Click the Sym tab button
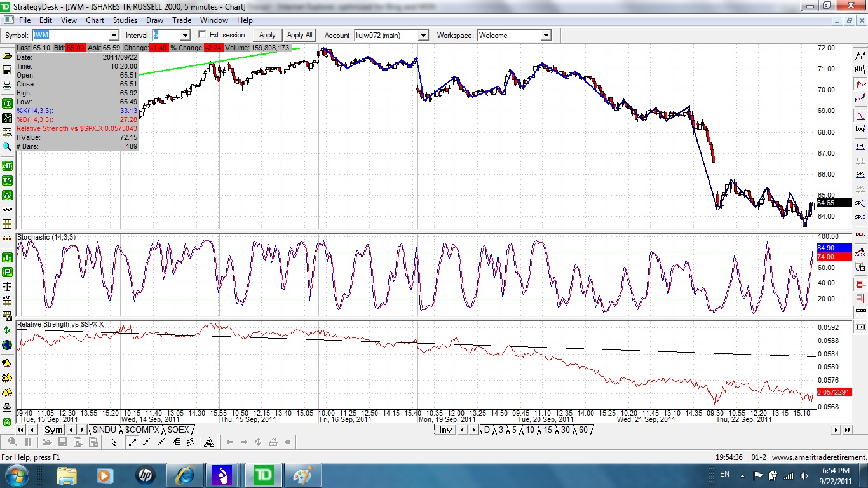 (x=53, y=430)
